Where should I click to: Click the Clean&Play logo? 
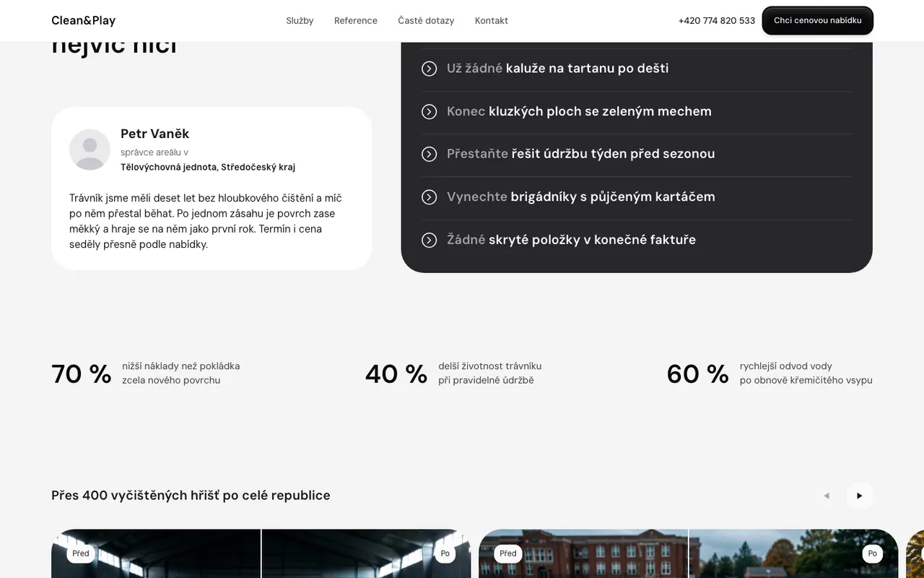[83, 20]
